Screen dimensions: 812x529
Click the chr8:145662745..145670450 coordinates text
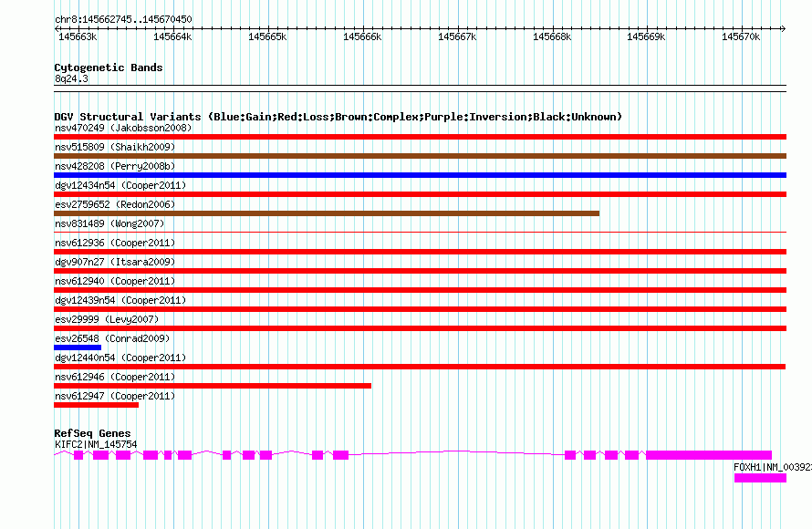point(123,19)
